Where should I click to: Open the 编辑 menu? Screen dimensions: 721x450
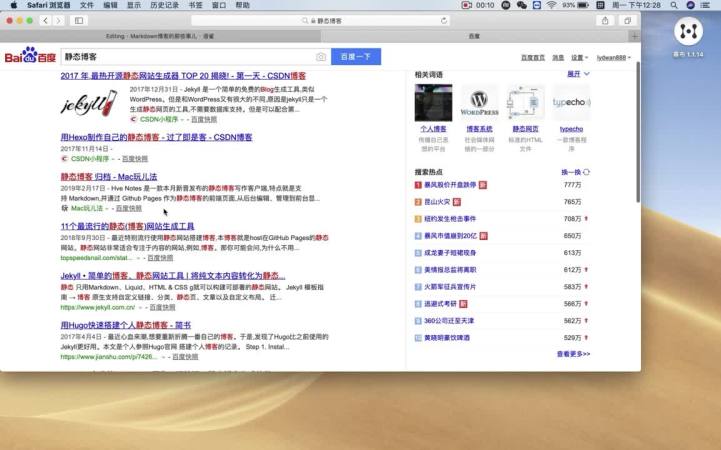(110, 5)
